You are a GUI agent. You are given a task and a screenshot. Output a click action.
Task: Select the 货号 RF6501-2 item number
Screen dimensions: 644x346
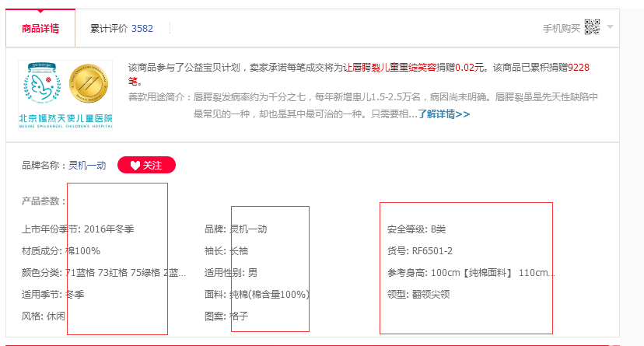420,251
